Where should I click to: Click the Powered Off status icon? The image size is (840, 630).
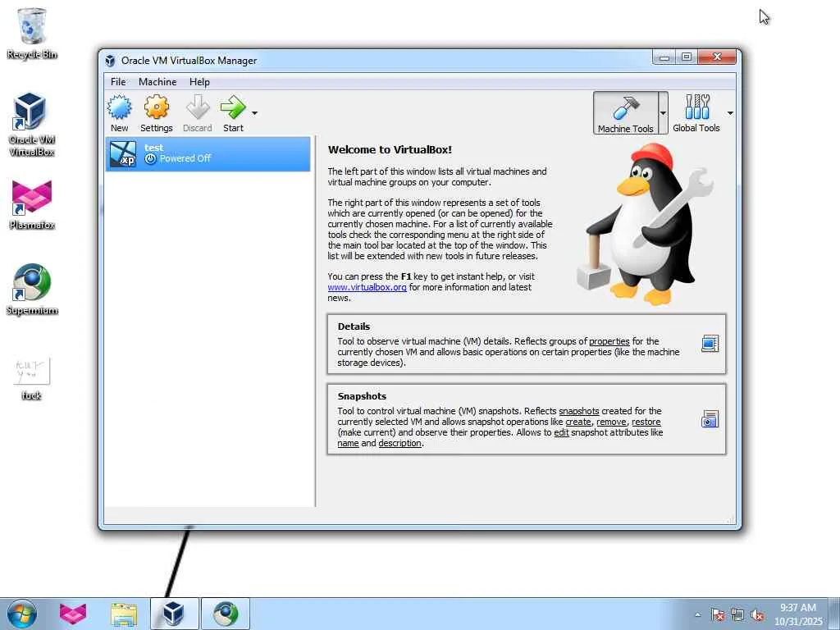point(151,158)
